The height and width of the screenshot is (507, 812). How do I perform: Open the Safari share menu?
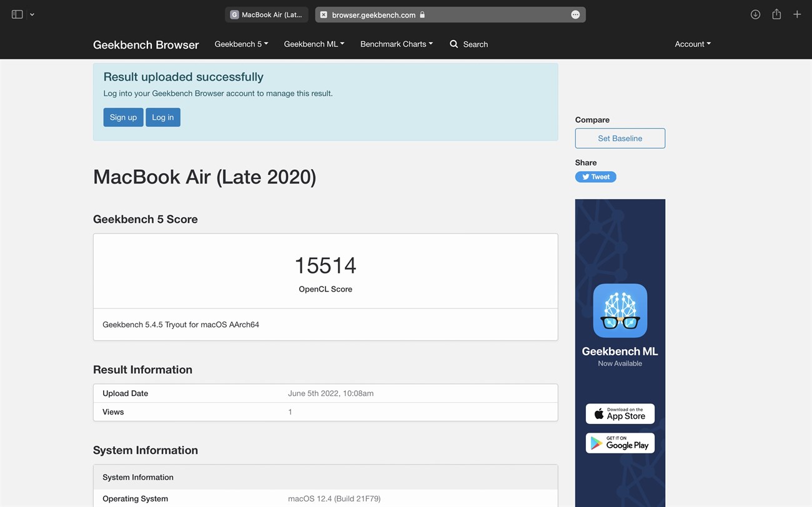tap(776, 14)
